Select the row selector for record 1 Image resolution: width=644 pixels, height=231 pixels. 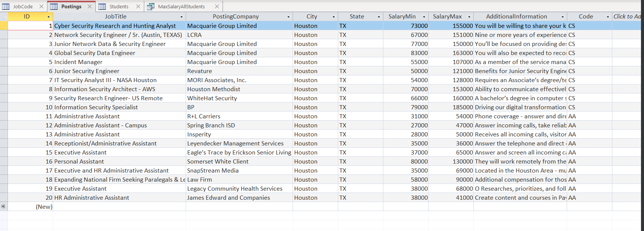coord(4,26)
